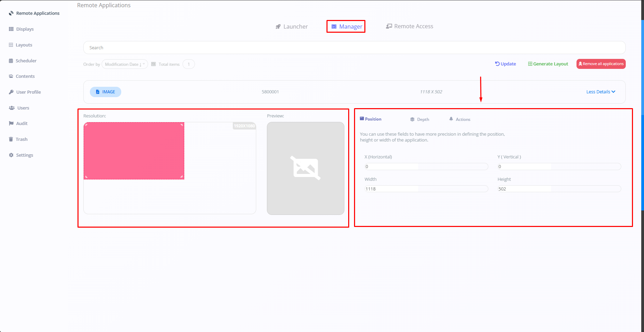Open the Actions tab

point(460,120)
